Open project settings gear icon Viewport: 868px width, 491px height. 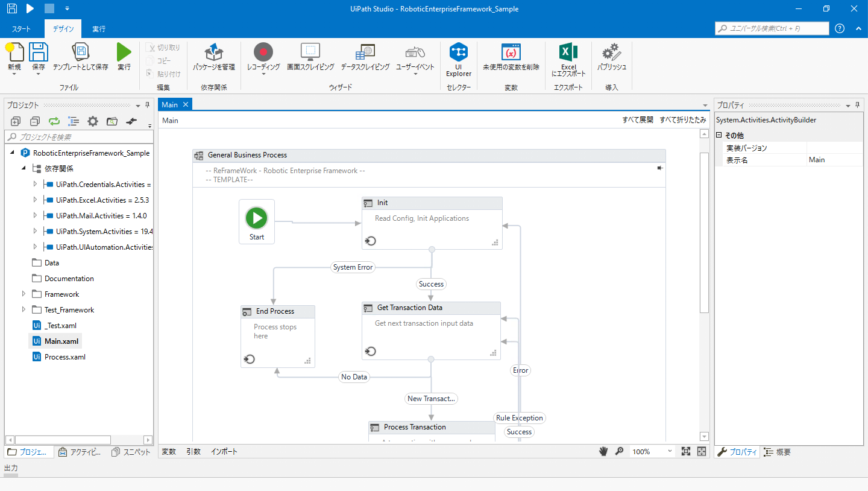[x=92, y=121]
